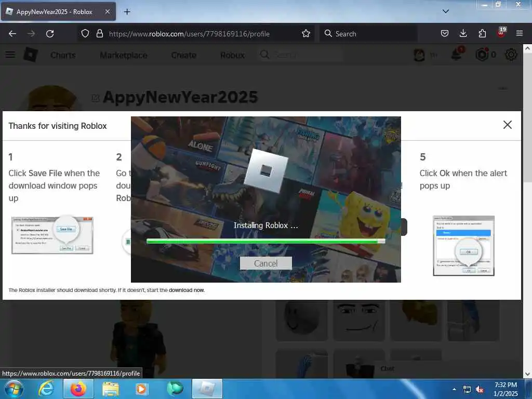This screenshot has height=399, width=532.
Task: Expand the list all tabs chevron
Action: point(446,11)
